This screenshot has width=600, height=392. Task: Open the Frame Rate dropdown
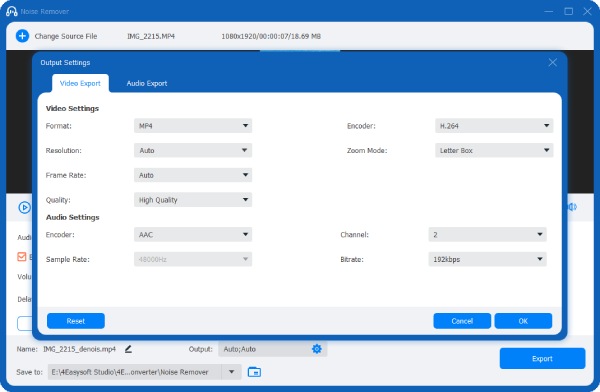tap(193, 175)
